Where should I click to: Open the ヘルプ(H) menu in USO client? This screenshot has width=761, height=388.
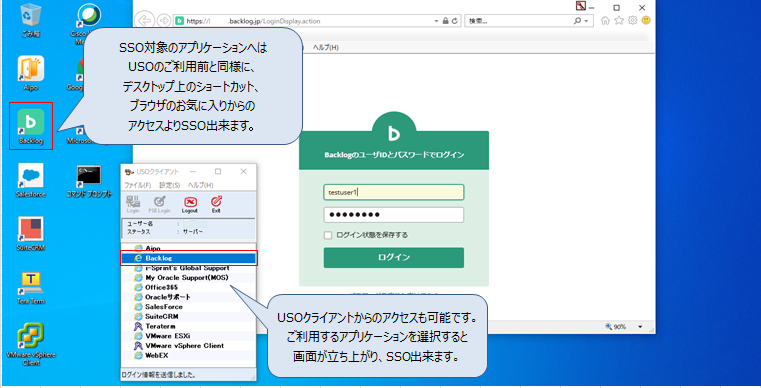(200, 186)
